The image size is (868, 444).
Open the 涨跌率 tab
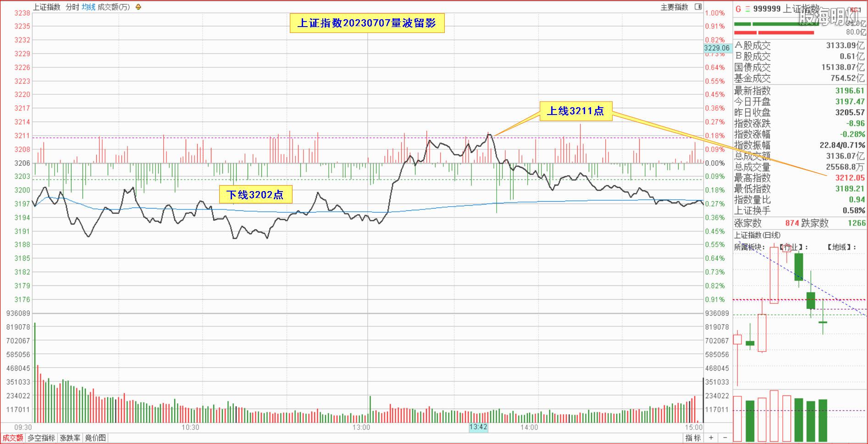click(x=70, y=438)
